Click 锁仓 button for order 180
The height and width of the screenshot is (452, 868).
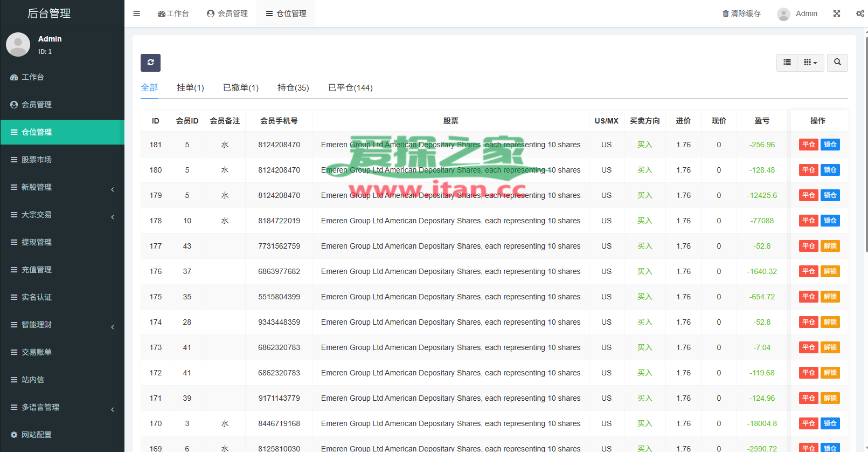830,170
